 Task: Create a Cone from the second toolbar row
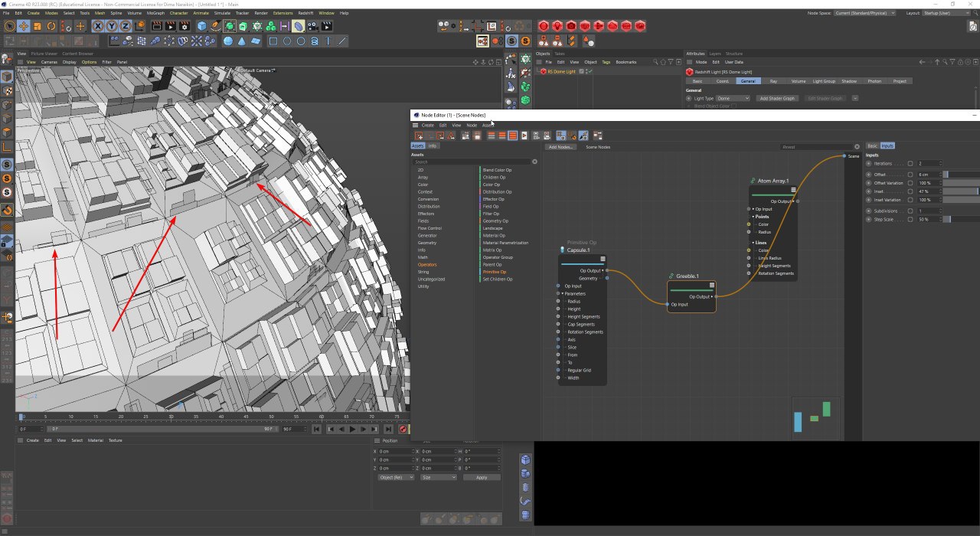pos(242,41)
